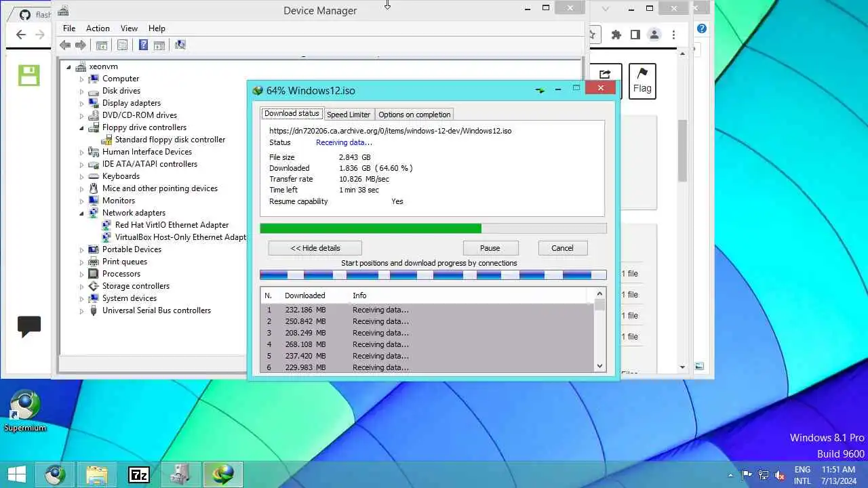The image size is (868, 488).
Task: Click the 7-Zip taskbar icon
Action: click(x=139, y=474)
